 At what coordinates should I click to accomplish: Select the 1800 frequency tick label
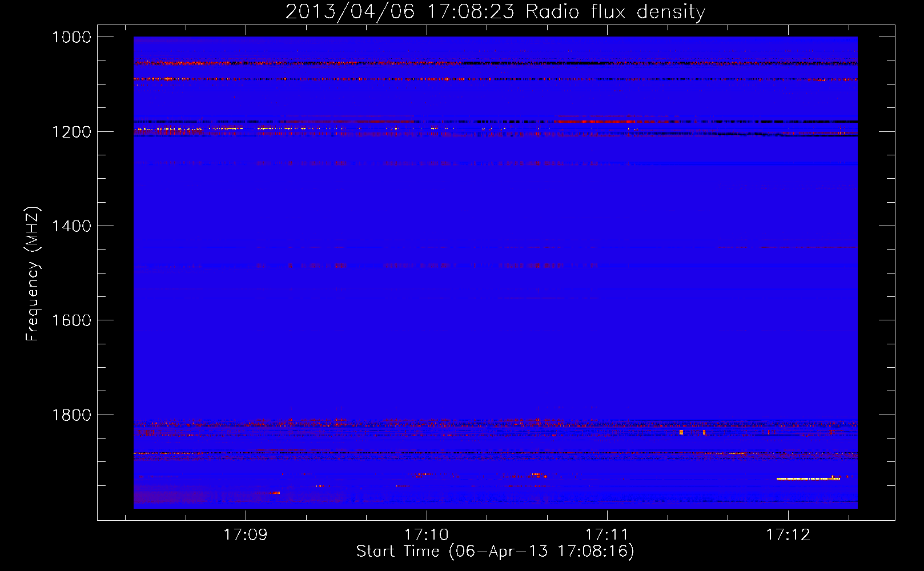point(71,415)
